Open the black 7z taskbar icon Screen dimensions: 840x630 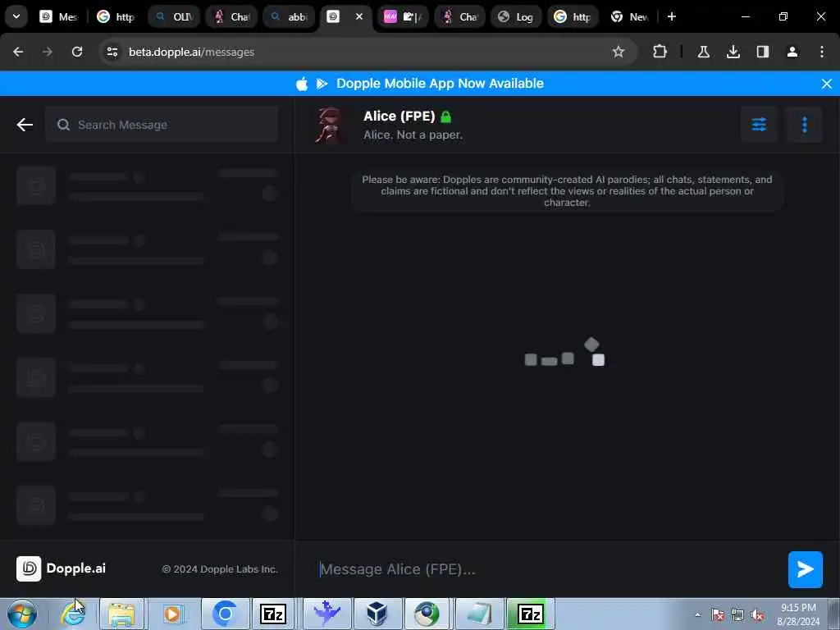(x=273, y=614)
